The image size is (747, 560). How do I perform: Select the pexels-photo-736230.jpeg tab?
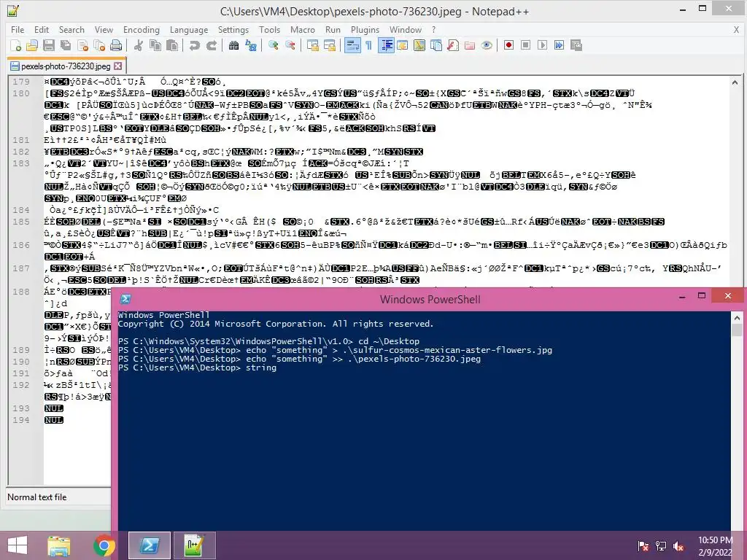65,66
